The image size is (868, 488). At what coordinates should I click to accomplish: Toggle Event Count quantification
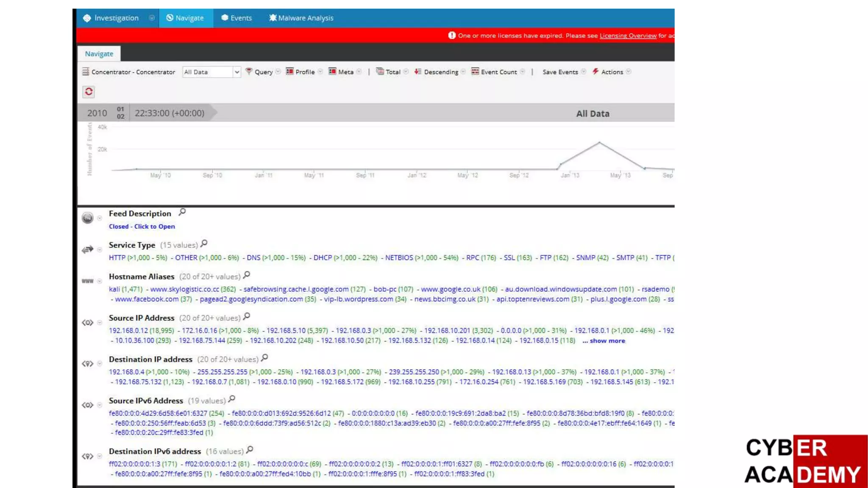coord(498,72)
